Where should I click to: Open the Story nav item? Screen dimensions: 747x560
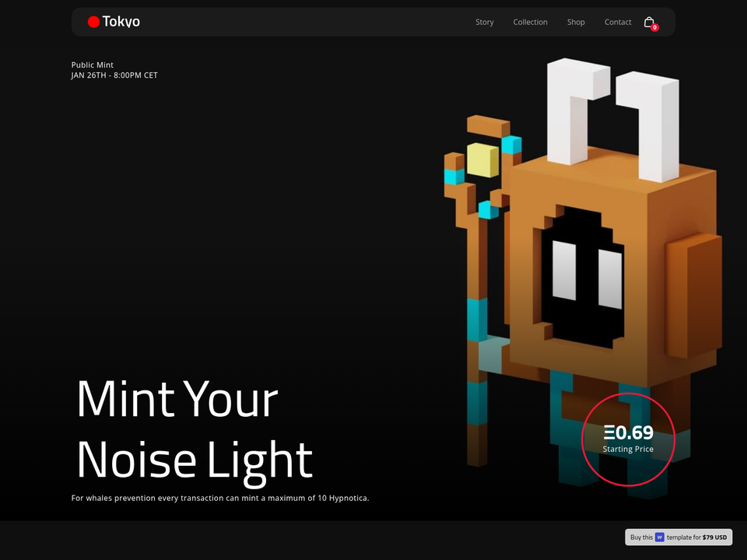485,22
